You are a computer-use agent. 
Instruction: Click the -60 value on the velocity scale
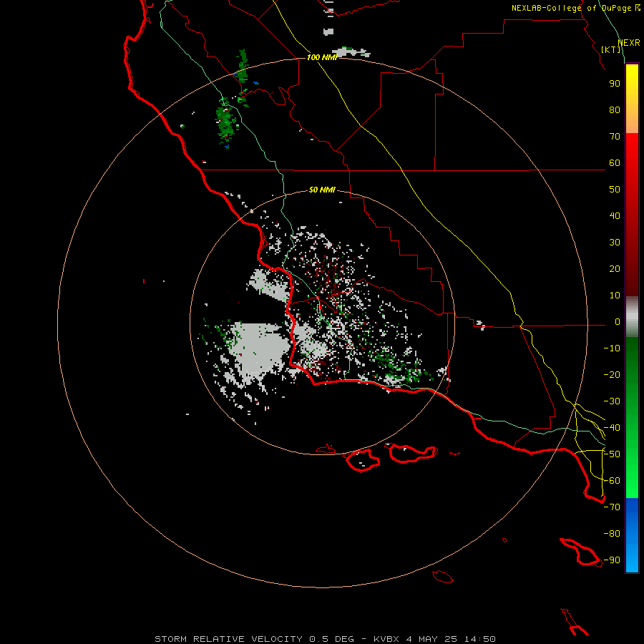[612, 481]
